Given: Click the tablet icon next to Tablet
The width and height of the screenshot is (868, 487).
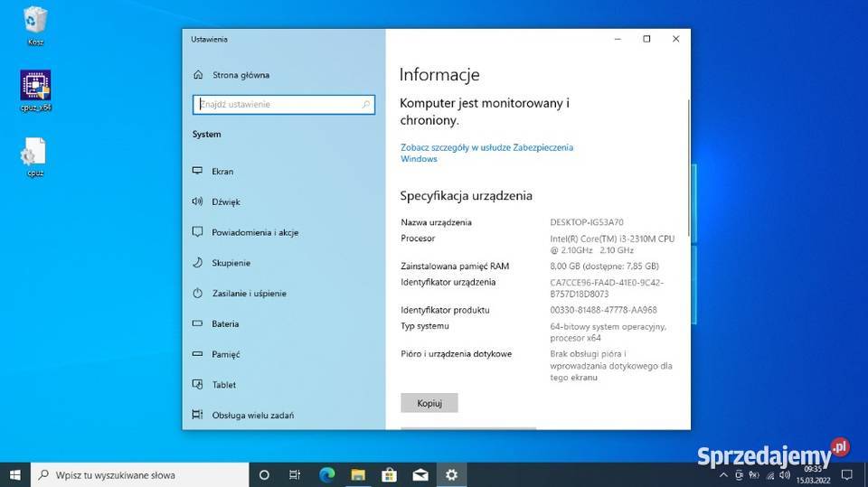Looking at the screenshot, I should coord(197,384).
